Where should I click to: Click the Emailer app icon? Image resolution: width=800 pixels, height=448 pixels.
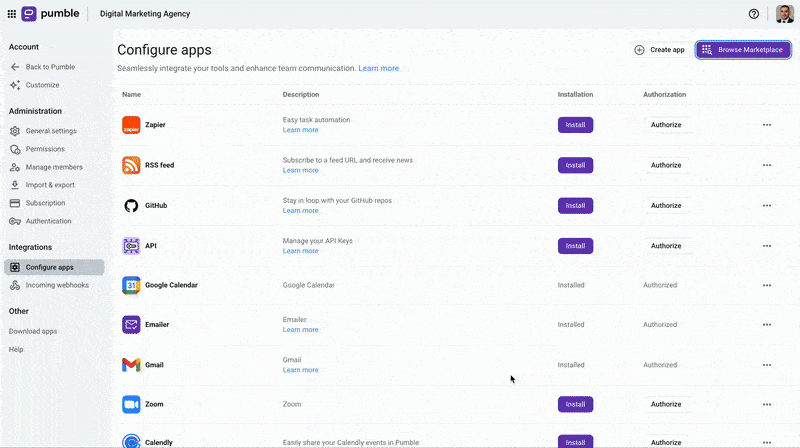pos(131,325)
